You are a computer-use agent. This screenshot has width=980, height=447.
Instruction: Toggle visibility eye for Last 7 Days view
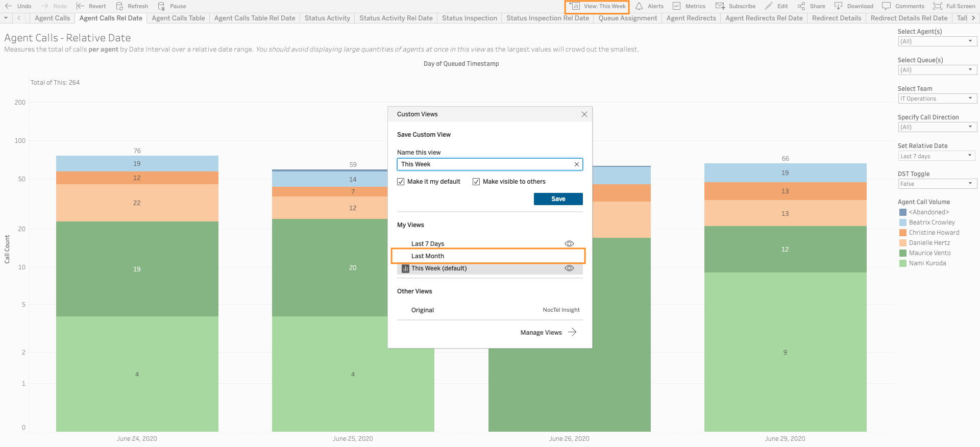(569, 244)
